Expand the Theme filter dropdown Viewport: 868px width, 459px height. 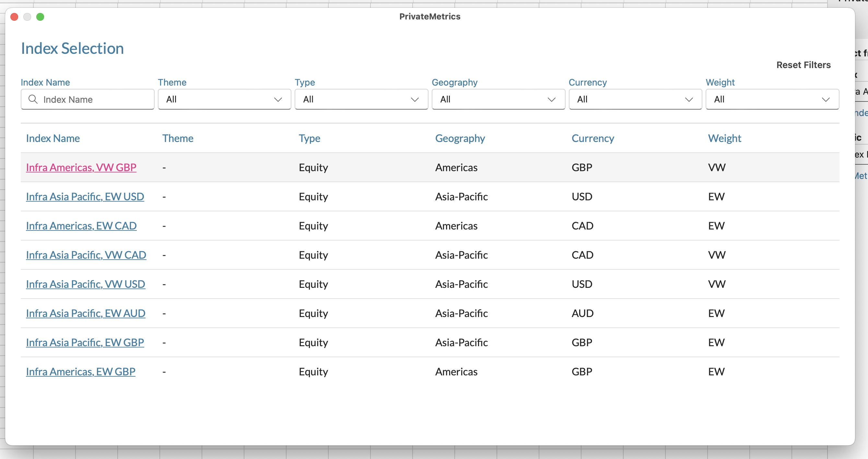(x=224, y=100)
